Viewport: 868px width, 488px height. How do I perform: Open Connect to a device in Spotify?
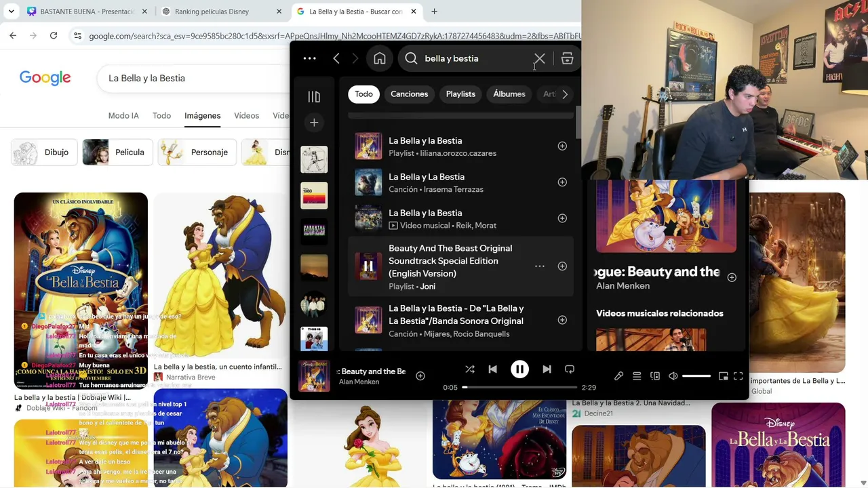(655, 376)
